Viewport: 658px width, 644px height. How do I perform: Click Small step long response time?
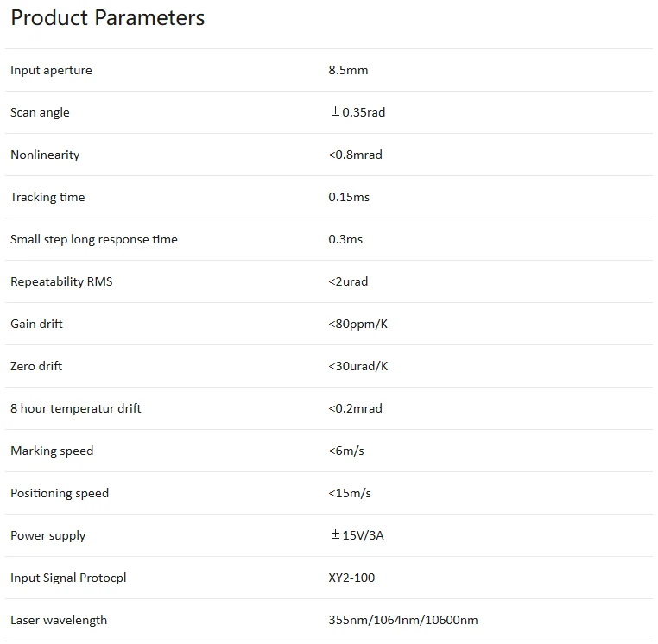tap(94, 239)
